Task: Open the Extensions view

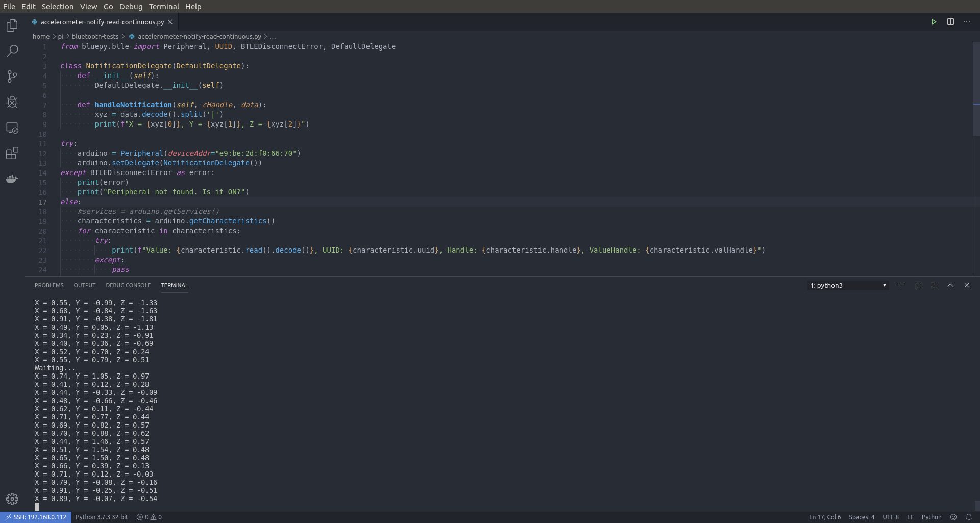Action: (x=12, y=153)
